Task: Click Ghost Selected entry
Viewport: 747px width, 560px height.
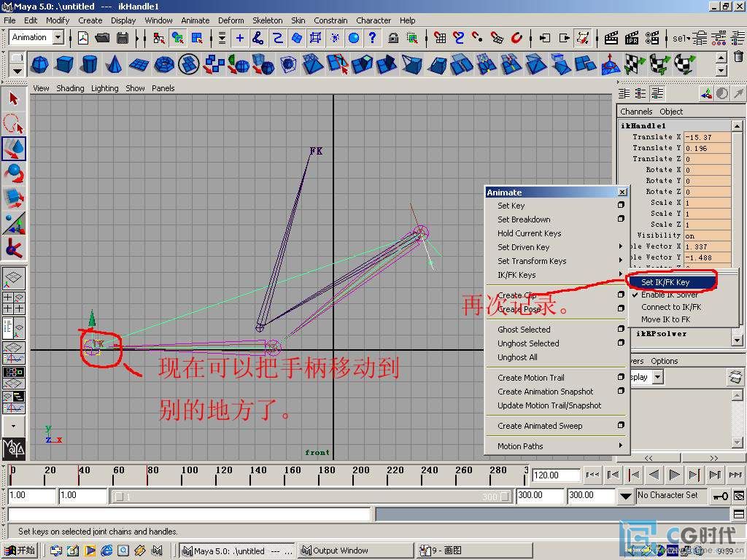Action: (524, 330)
